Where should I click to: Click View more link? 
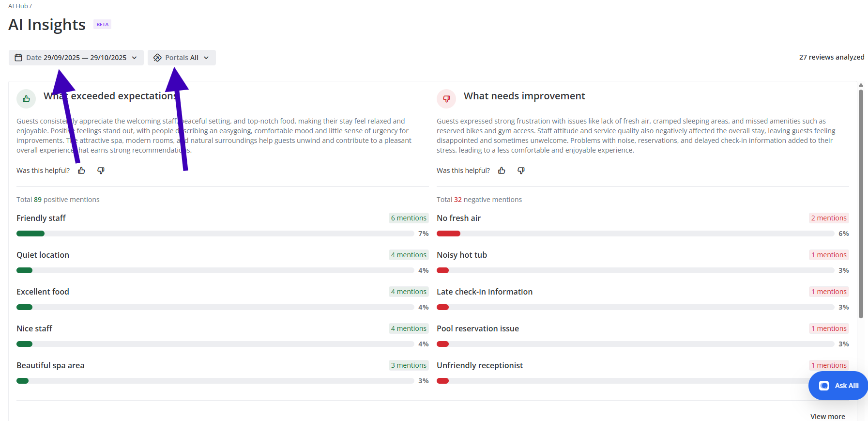point(827,417)
